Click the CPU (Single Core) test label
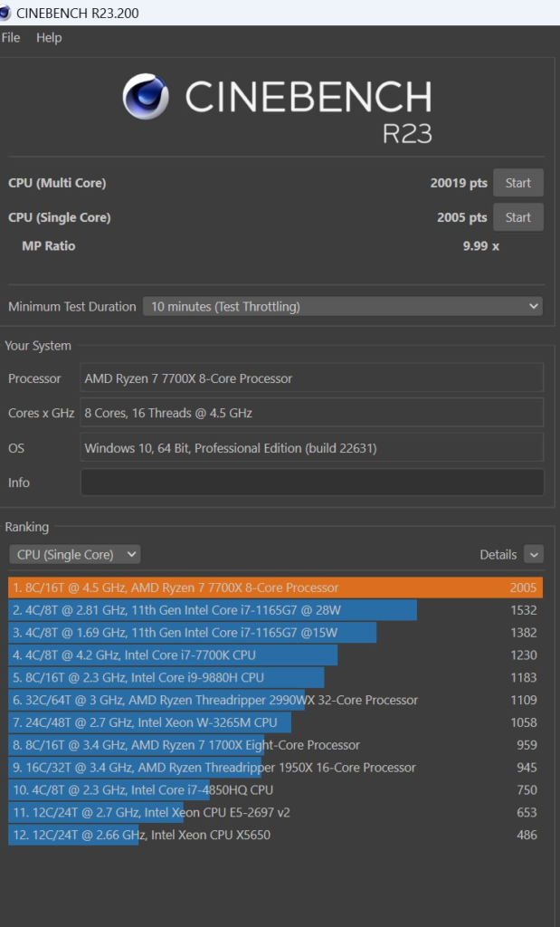 tap(60, 217)
